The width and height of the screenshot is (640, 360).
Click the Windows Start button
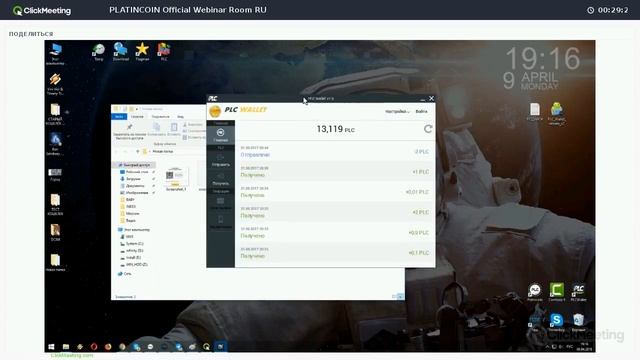[51, 347]
